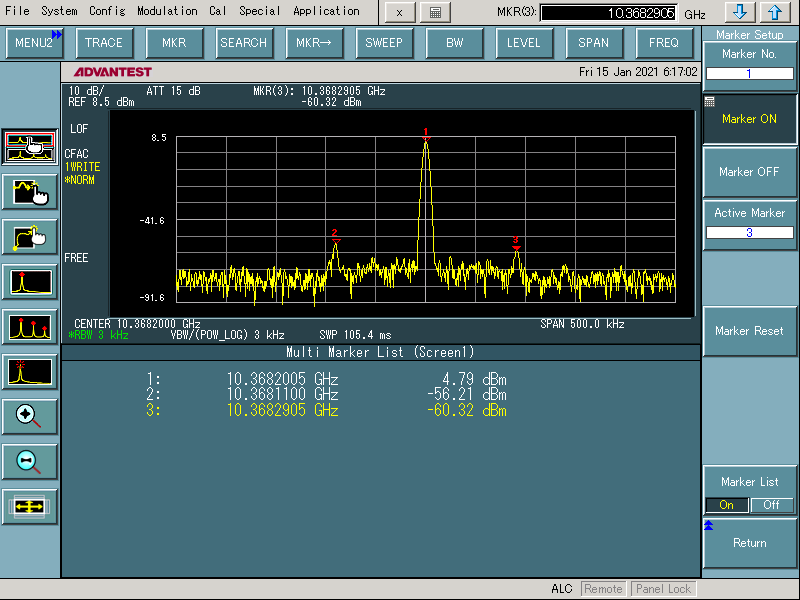Set Marker List to On
This screenshot has width=800, height=600.
click(x=727, y=505)
